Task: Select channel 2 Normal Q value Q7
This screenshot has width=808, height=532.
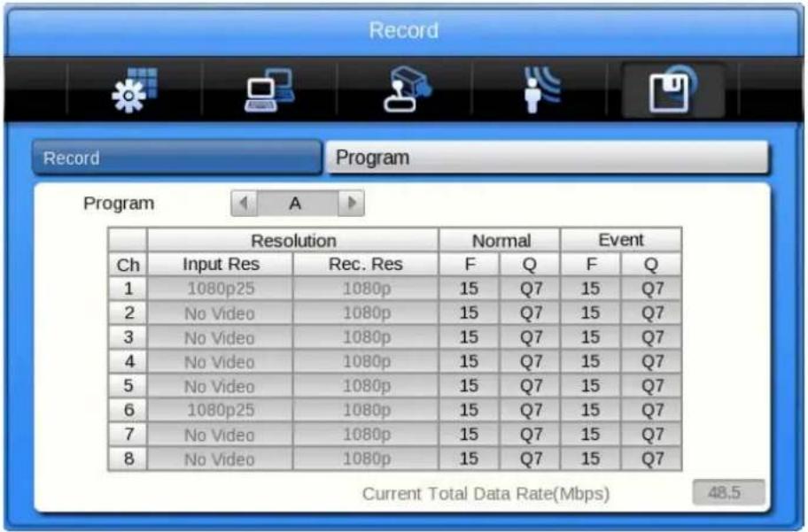Action: [x=530, y=312]
